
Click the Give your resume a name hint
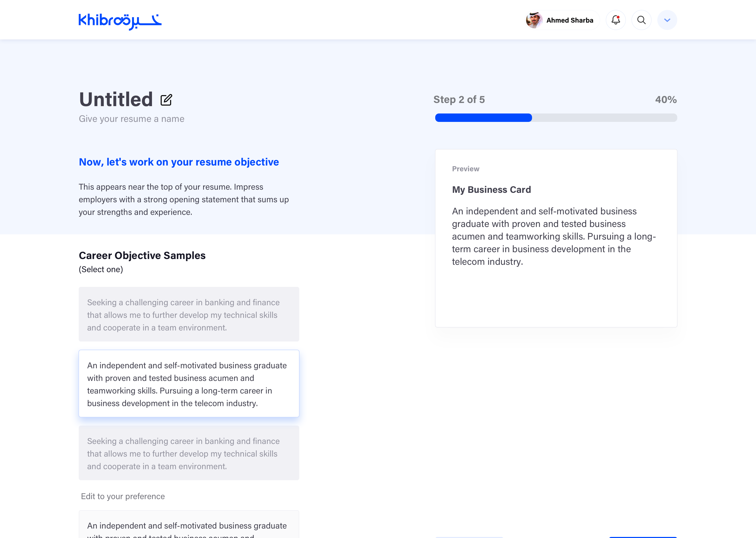point(132,118)
